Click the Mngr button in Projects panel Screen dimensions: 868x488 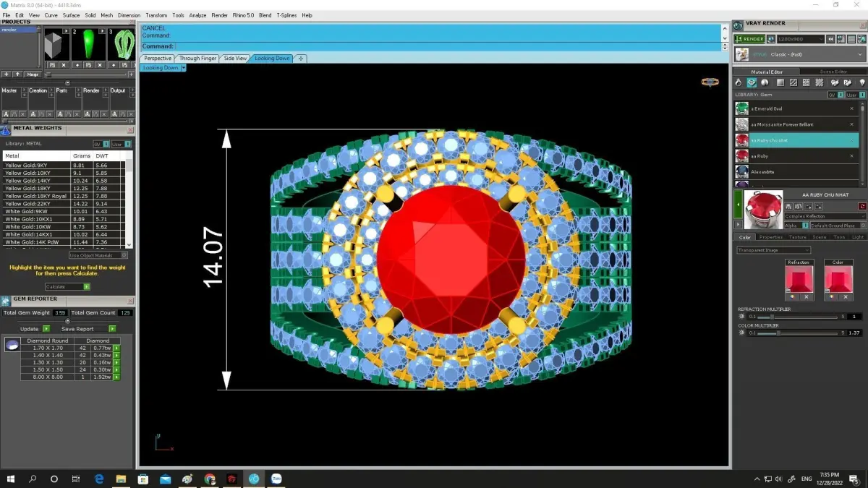tap(33, 74)
